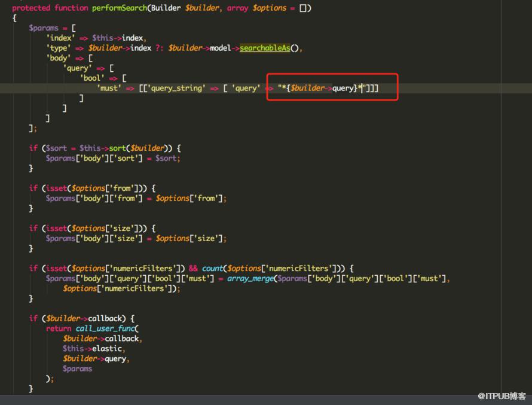Click the count function call
Image resolution: width=532 pixels, height=405 pixels.
[x=212, y=269]
